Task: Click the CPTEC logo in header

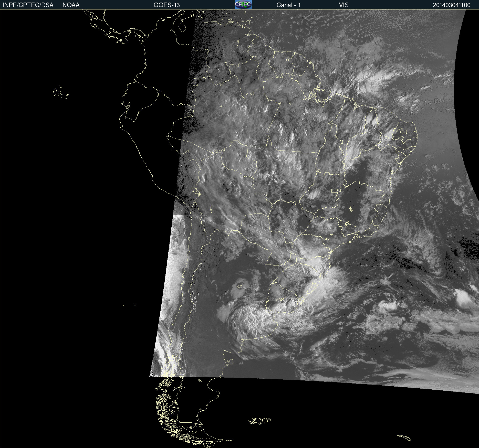Action: 243,5
